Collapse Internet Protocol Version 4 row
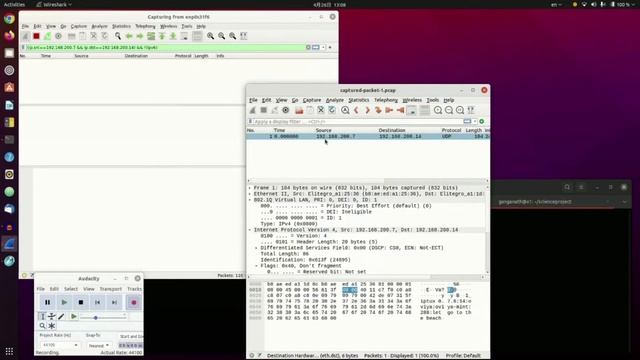This screenshot has width=640, height=360. [x=250, y=230]
